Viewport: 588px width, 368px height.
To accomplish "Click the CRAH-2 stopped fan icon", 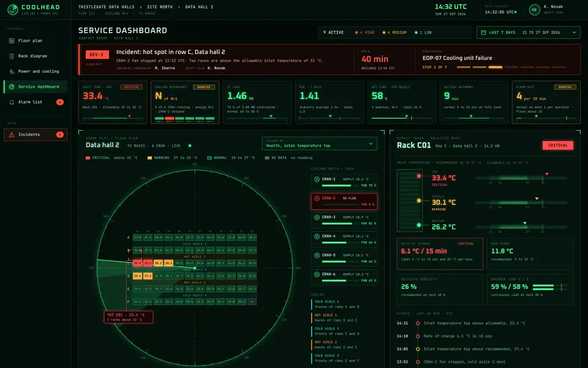I will pyautogui.click(x=317, y=198).
